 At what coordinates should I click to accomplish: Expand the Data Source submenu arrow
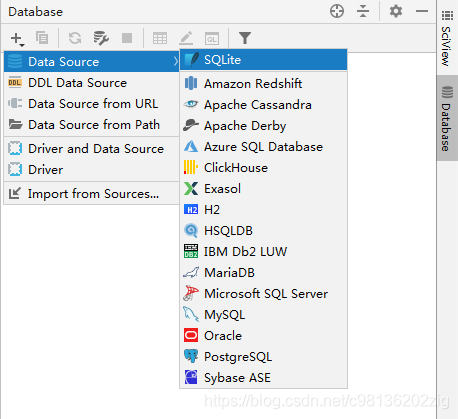click(x=175, y=62)
